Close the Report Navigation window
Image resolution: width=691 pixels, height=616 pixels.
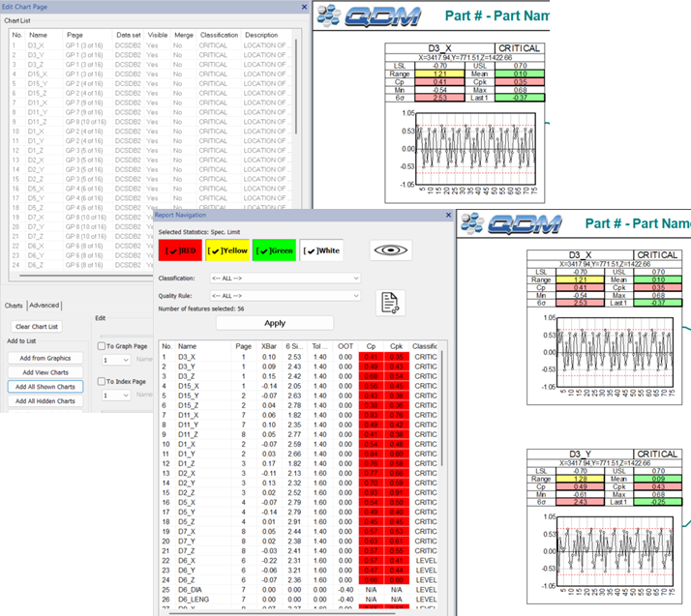pyautogui.click(x=448, y=215)
